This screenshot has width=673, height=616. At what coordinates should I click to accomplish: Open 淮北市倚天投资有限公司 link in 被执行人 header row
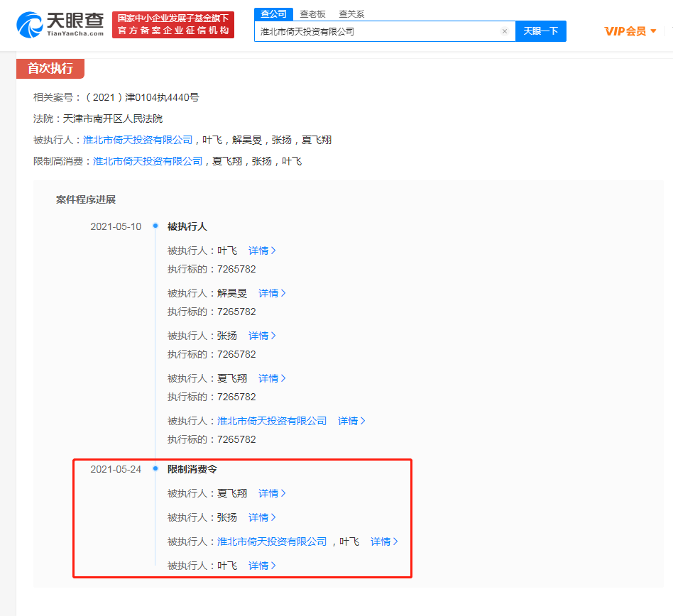(x=138, y=140)
